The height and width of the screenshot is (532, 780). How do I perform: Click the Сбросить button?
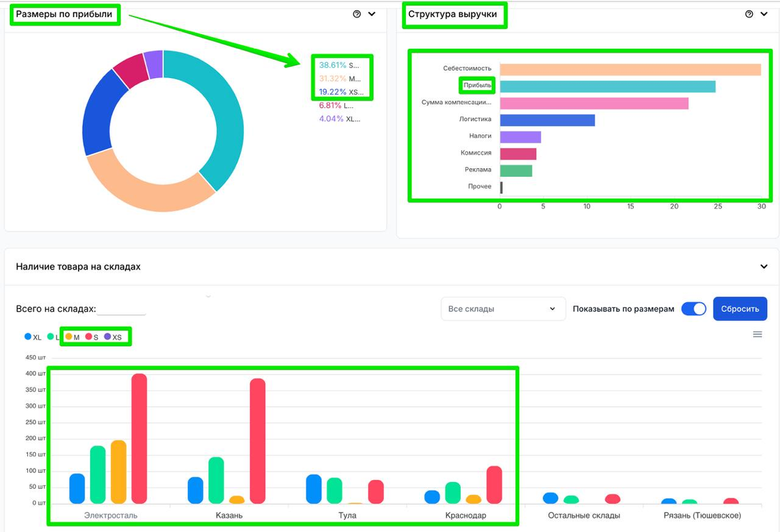pos(740,309)
